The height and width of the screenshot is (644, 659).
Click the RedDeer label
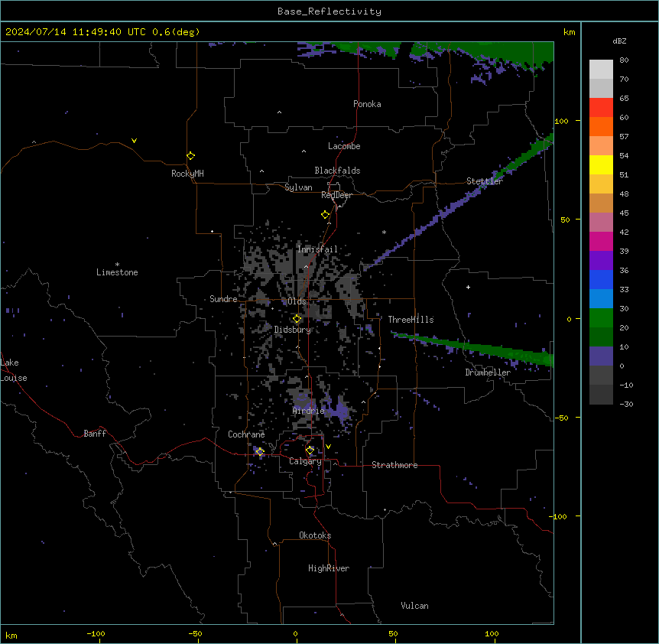coord(336,195)
